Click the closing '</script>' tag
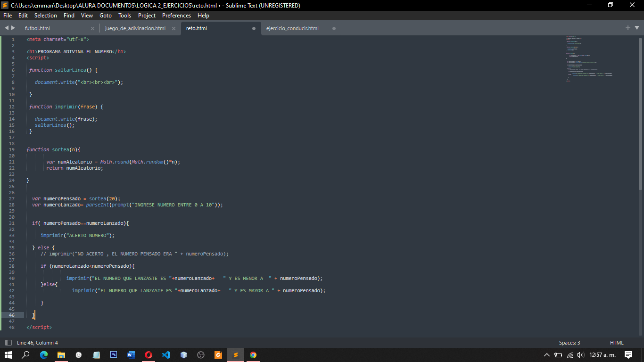644x362 pixels. pos(39,327)
